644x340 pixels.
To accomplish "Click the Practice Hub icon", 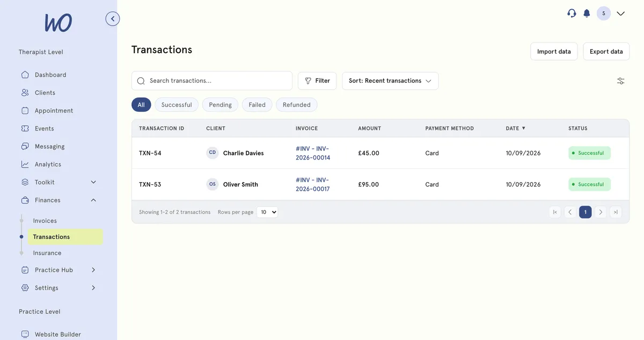I will click(x=25, y=270).
